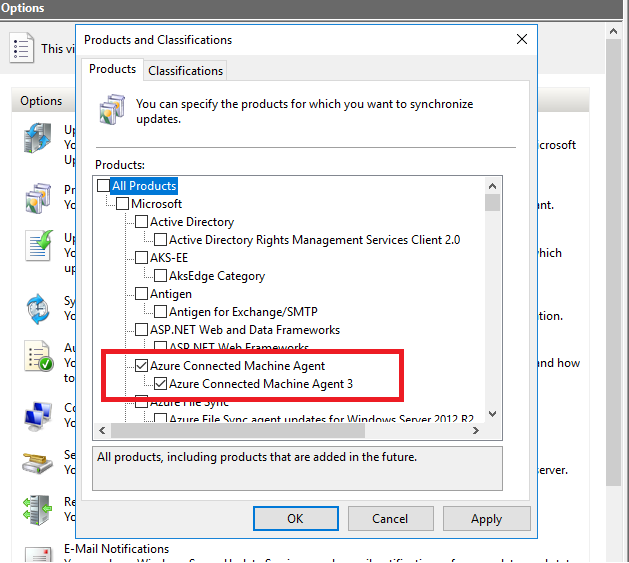Click the OK button

pyautogui.click(x=296, y=518)
